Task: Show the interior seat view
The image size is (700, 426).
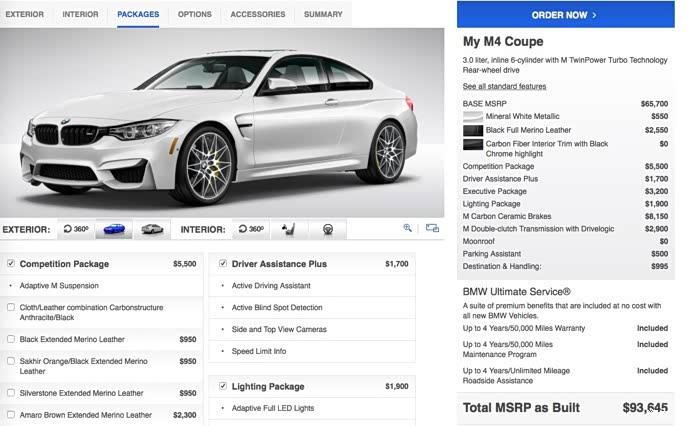Action: point(289,229)
